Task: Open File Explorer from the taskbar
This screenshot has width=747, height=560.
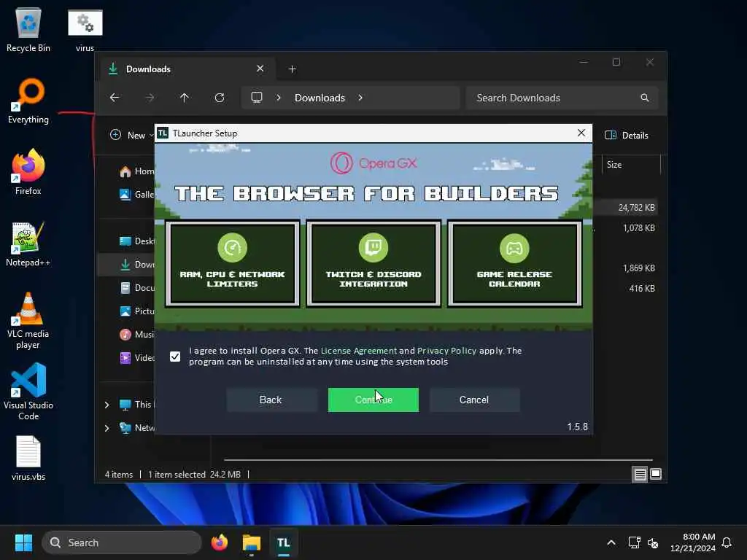Action: click(252, 542)
